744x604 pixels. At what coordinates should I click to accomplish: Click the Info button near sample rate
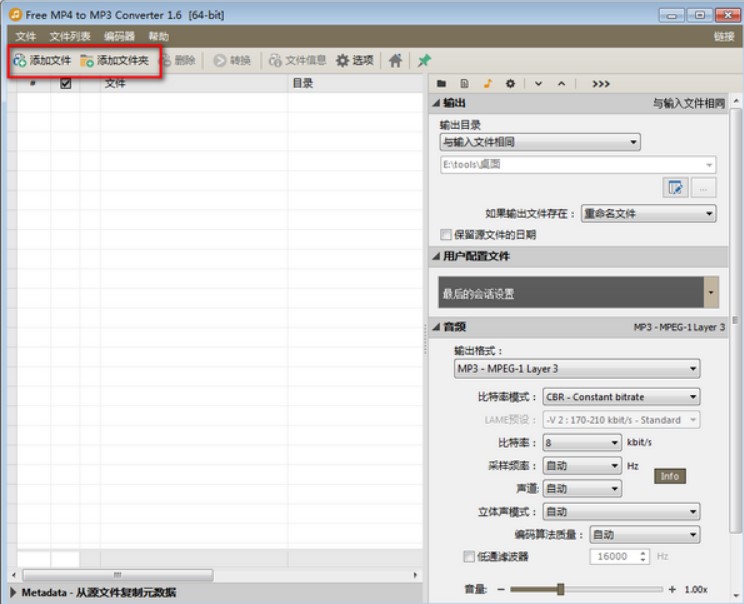[x=670, y=476]
